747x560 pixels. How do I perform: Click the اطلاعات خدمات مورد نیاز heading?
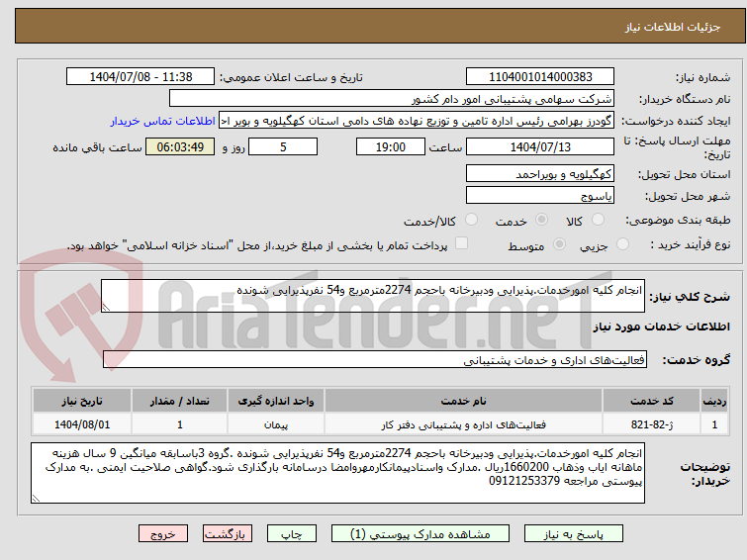click(661, 327)
